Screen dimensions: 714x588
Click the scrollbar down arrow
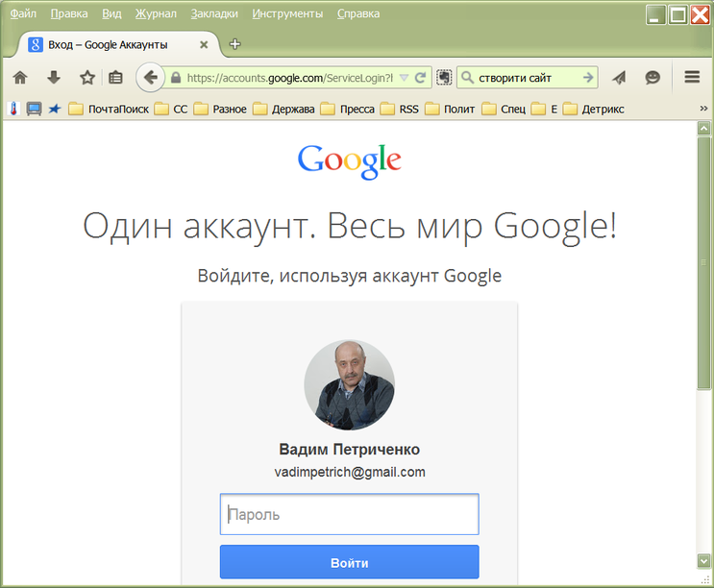(x=704, y=561)
